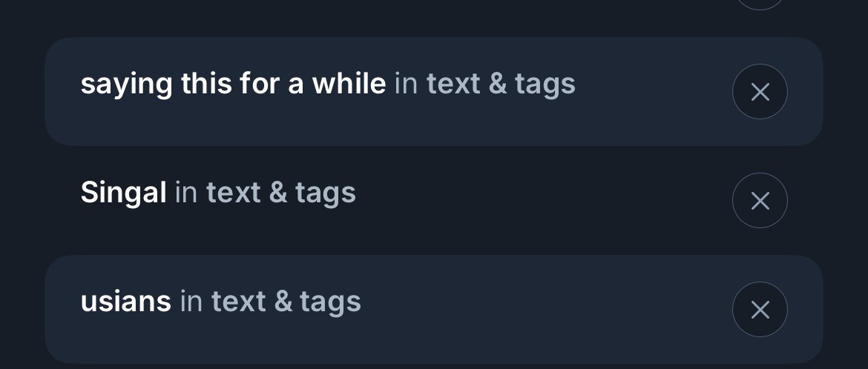Click the word 'Singal'
This screenshot has width=868, height=369.
(x=123, y=193)
